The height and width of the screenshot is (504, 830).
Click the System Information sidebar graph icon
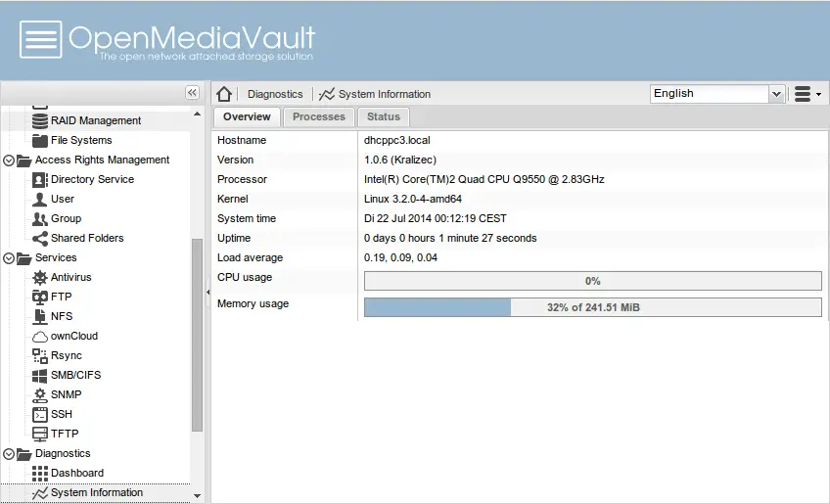pos(40,493)
